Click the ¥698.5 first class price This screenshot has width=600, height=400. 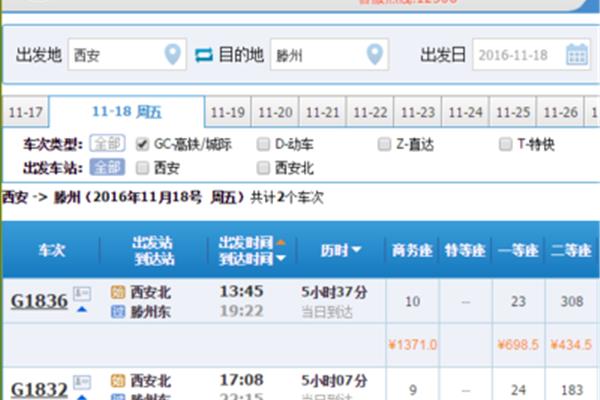point(518,345)
